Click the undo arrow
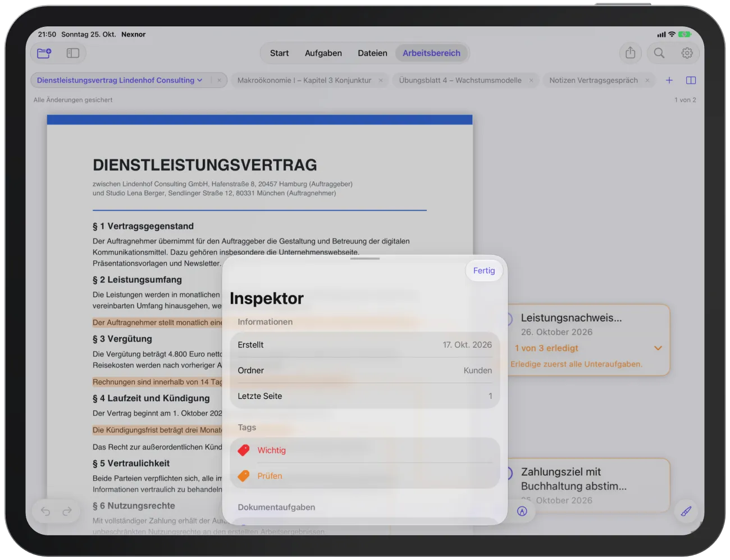 click(45, 511)
